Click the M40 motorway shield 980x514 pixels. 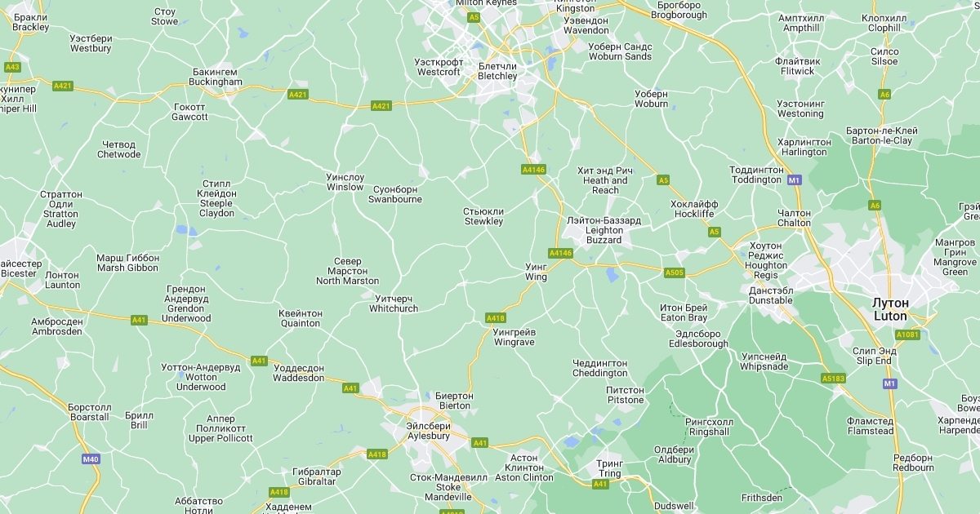91,459
